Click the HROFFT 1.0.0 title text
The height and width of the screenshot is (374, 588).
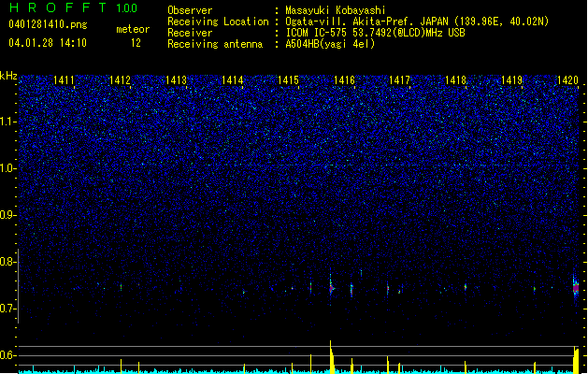point(73,7)
